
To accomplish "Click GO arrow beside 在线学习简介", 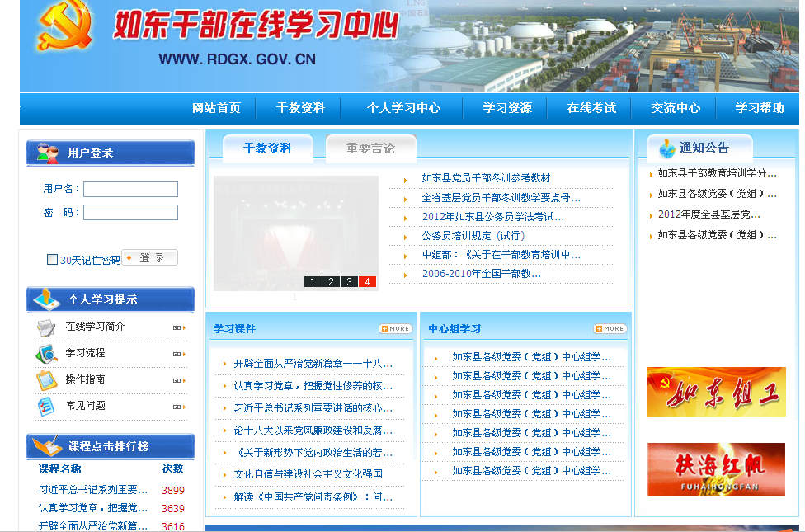I will (177, 327).
